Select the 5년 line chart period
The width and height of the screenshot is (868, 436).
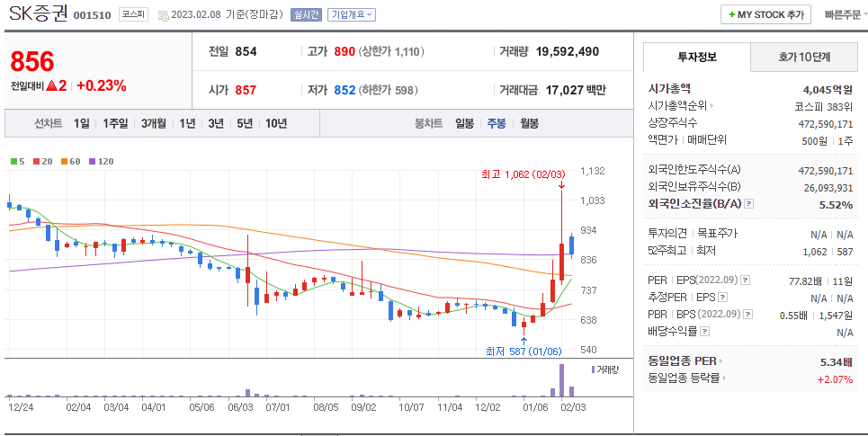tap(245, 123)
